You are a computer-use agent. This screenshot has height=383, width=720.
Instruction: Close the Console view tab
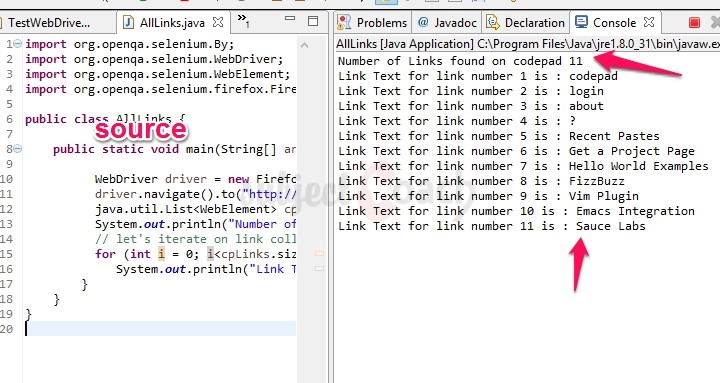pyautogui.click(x=649, y=22)
